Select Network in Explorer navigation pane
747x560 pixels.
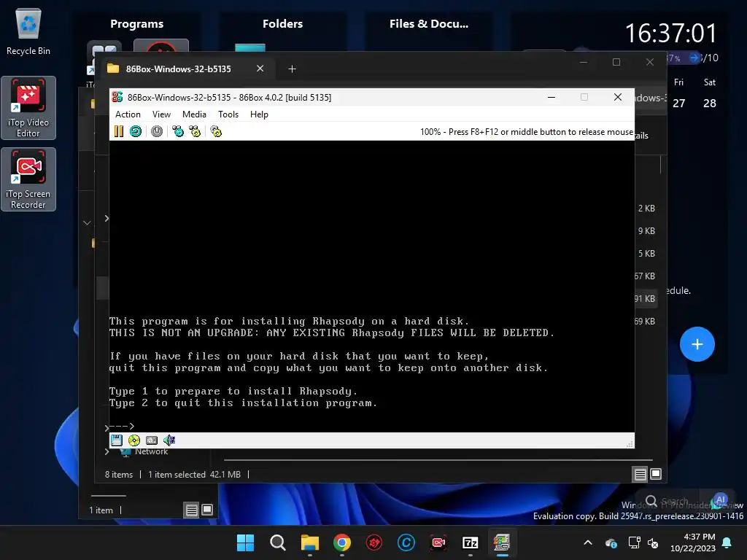pyautogui.click(x=151, y=452)
